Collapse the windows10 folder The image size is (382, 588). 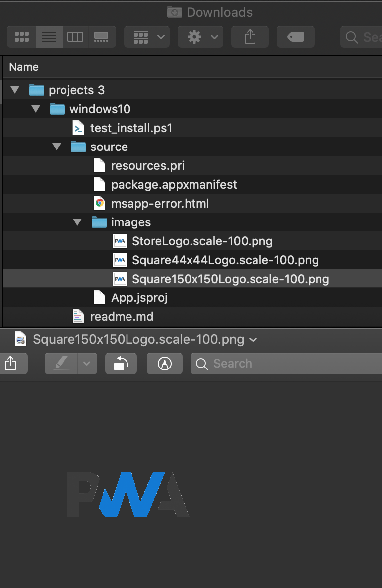tap(36, 109)
